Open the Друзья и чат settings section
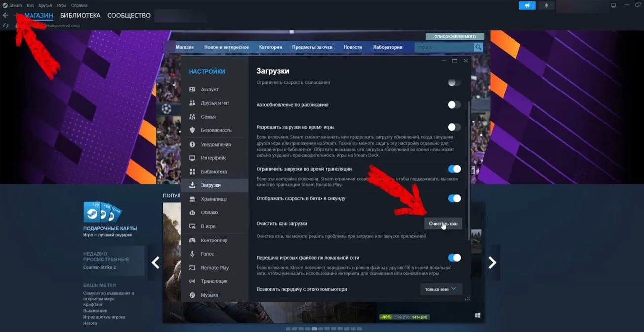The height and width of the screenshot is (332, 644). pos(214,103)
